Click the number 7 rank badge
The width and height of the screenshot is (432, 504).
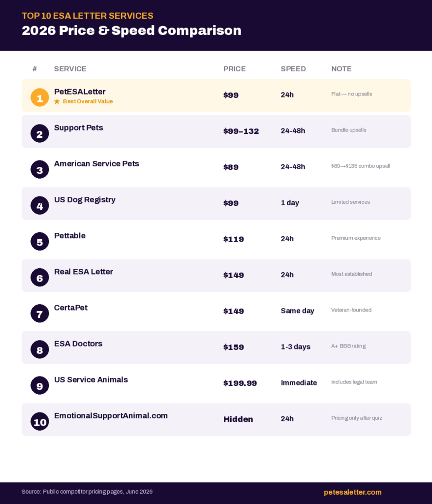[x=39, y=314]
